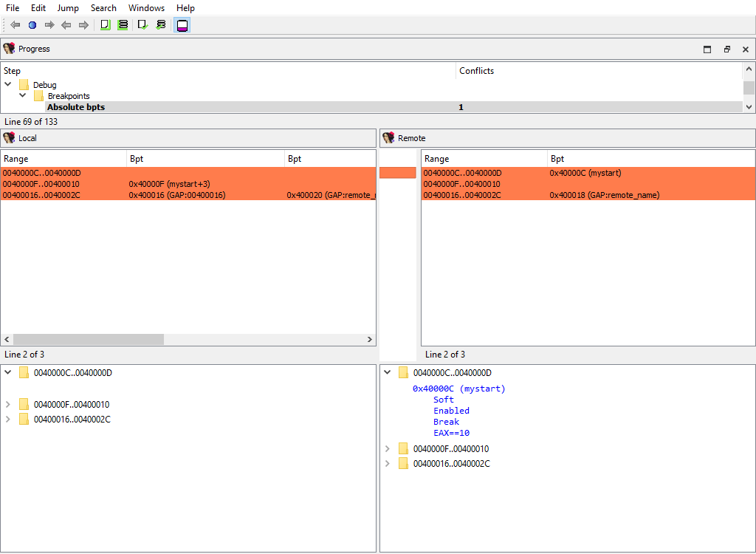The image size is (756, 554).
Task: Expand 0040000F..00400010 in the Remote details tree
Action: (388, 449)
